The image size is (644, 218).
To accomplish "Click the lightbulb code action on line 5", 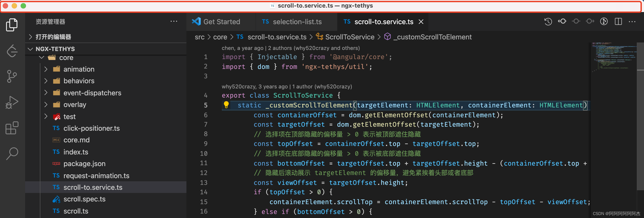I will [226, 105].
